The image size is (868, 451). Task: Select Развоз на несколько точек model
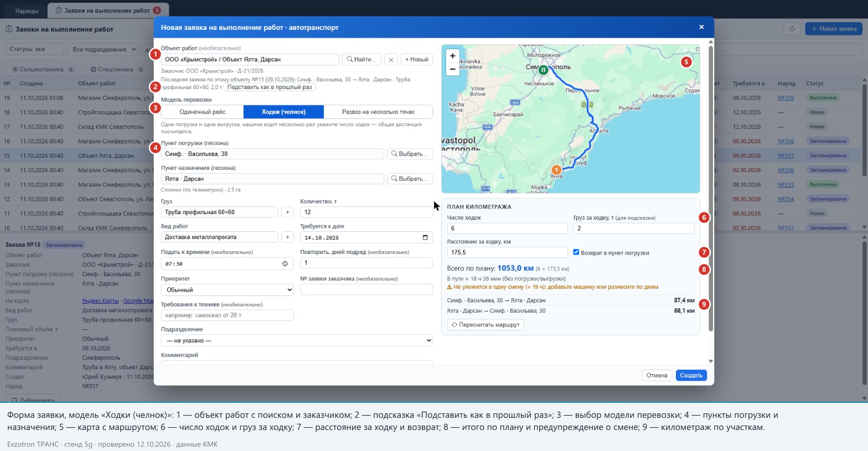coord(378,112)
